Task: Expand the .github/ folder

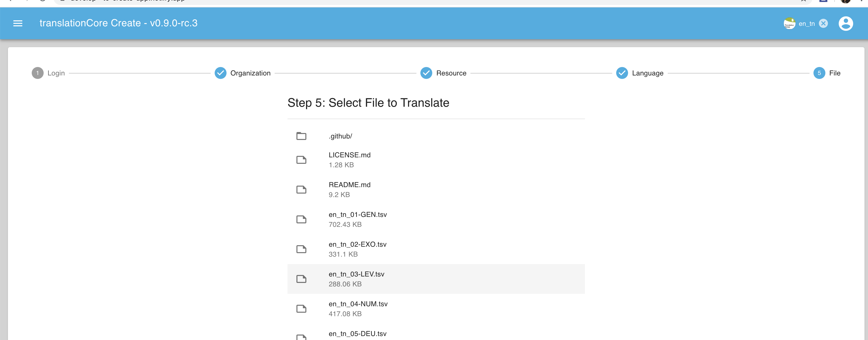Action: pyautogui.click(x=340, y=136)
